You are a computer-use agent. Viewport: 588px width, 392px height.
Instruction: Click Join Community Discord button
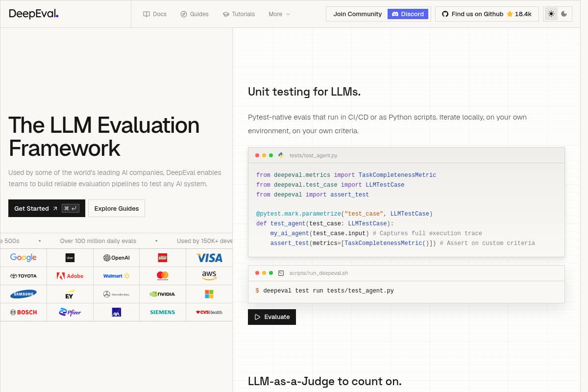tap(378, 14)
